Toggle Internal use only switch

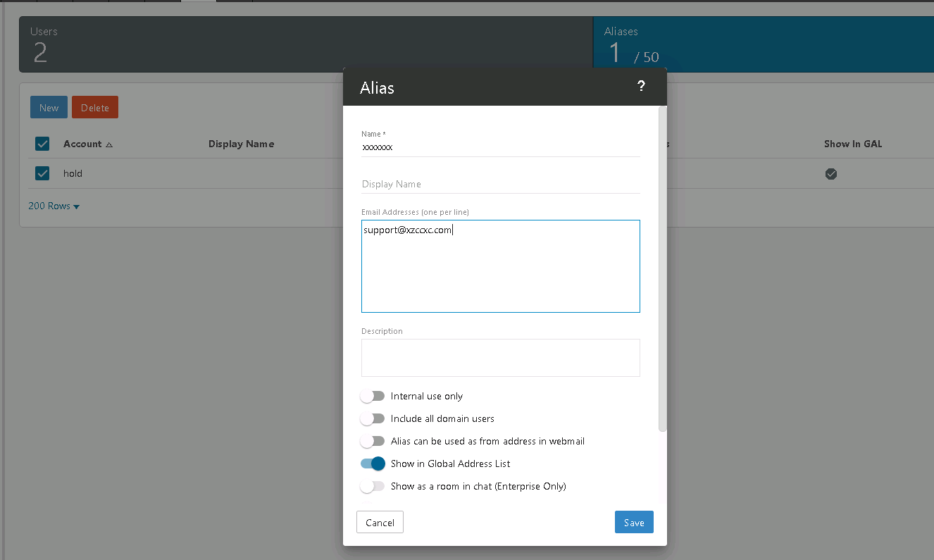point(372,397)
